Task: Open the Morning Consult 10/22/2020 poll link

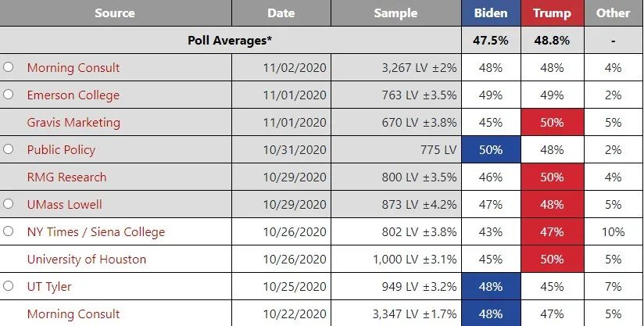Action: 73,314
